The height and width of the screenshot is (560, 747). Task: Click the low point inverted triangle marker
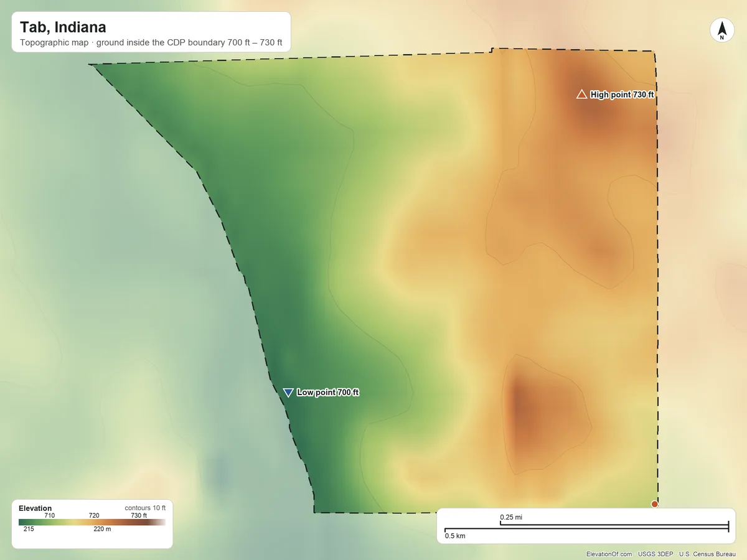click(x=288, y=393)
